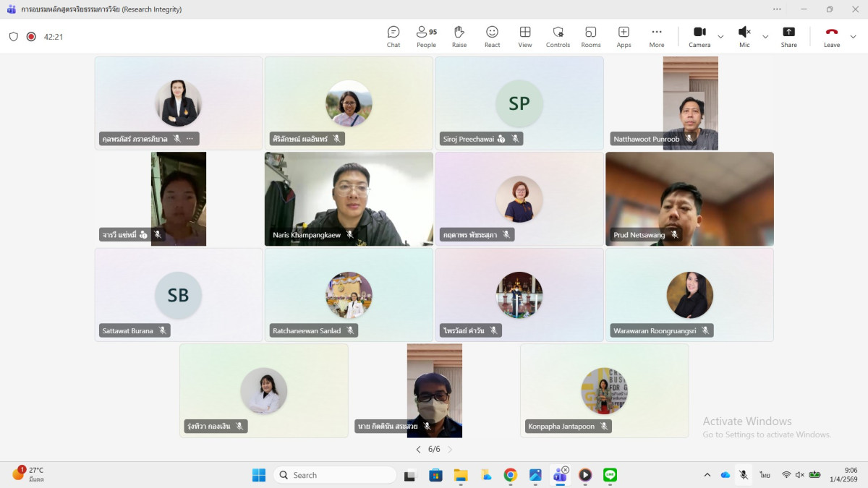Show the People participant list
Image resolution: width=868 pixels, height=488 pixels.
[x=426, y=37]
